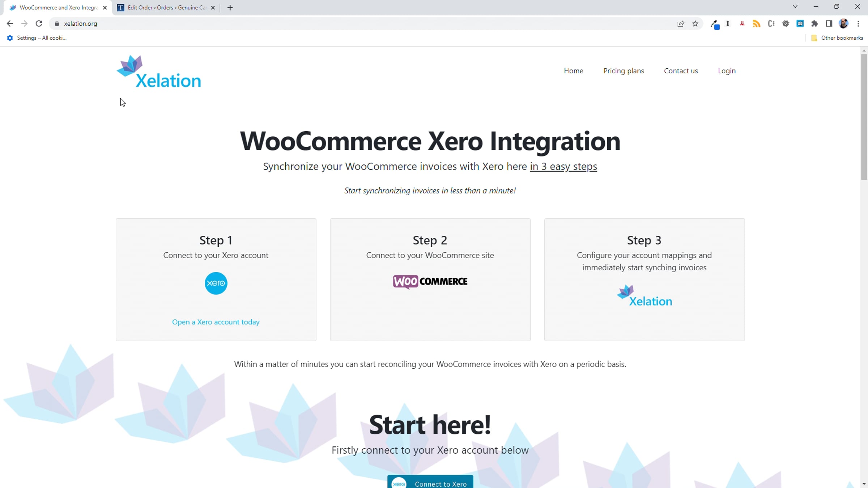Go back to the previous page
Screen dimensions: 868x488
10,23
